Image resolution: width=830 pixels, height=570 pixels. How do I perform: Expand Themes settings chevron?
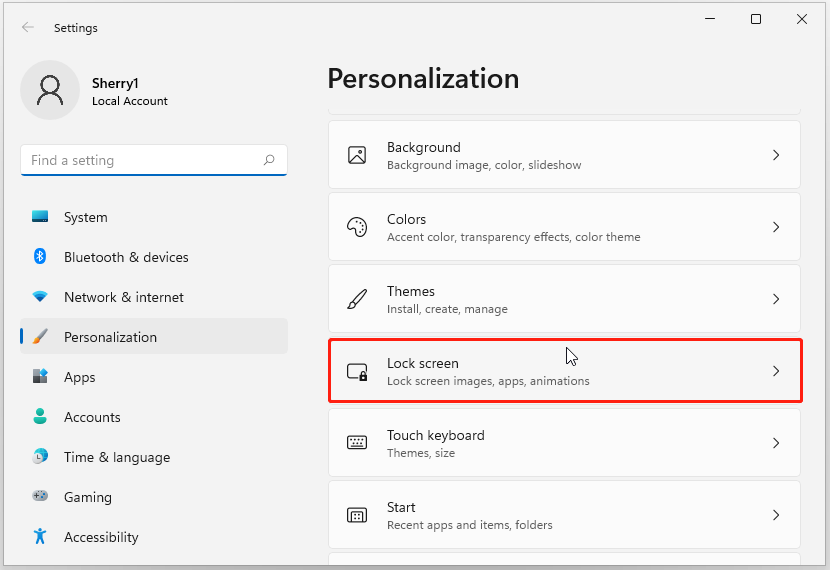pos(776,299)
